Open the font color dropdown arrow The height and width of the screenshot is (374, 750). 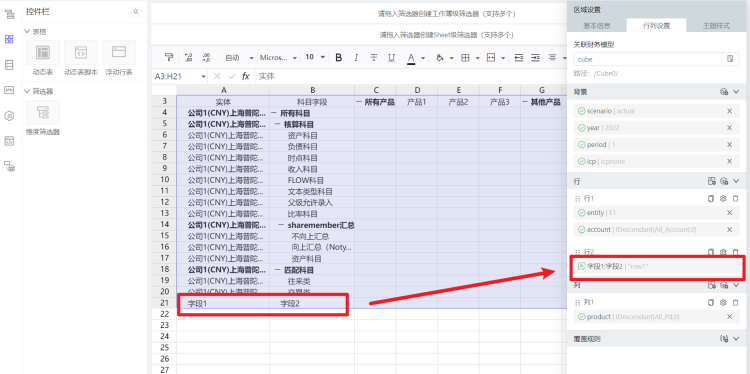[x=423, y=58]
